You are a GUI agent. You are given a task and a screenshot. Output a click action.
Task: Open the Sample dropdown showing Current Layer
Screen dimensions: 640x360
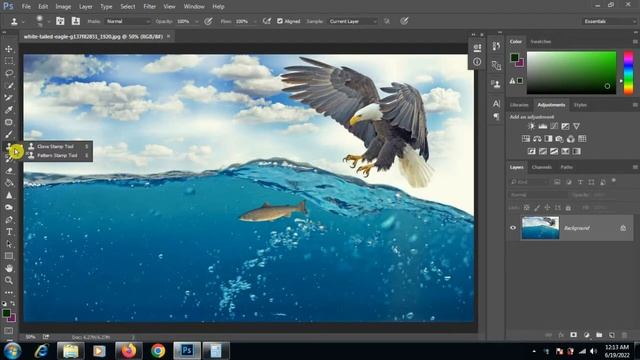coord(353,21)
